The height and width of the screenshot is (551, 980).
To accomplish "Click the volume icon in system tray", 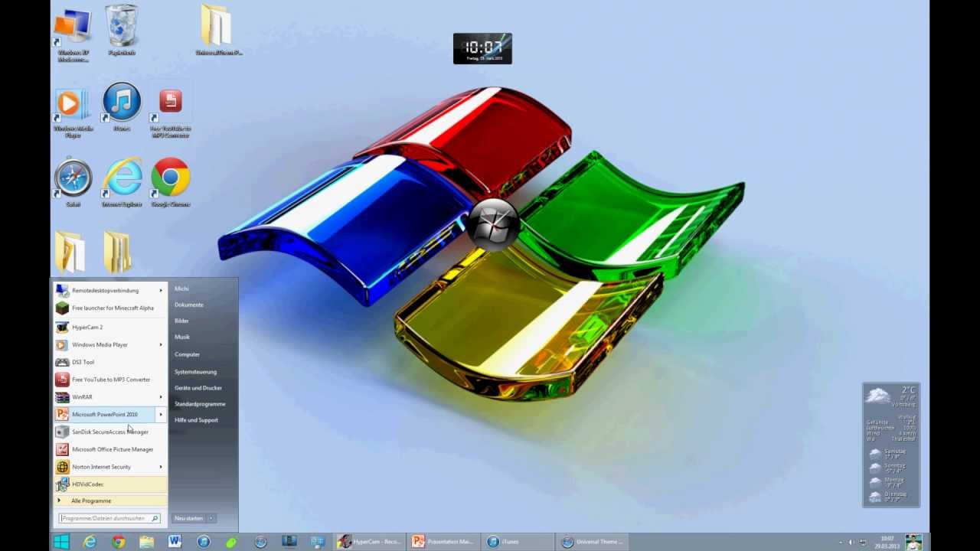I will coord(851,542).
